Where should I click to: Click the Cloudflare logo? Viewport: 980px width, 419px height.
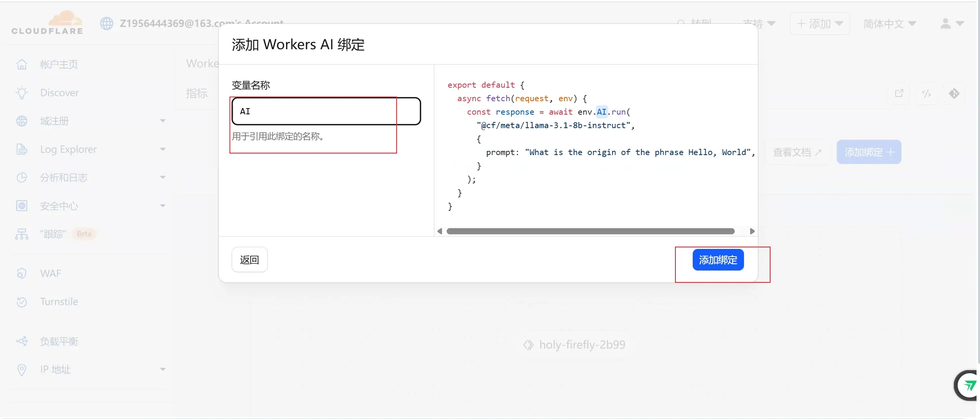pyautogui.click(x=47, y=23)
